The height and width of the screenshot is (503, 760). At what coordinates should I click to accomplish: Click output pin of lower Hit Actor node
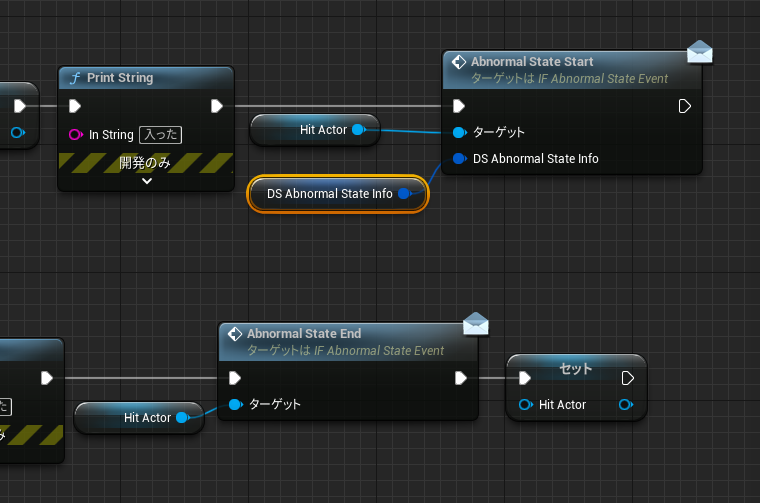coord(183,417)
